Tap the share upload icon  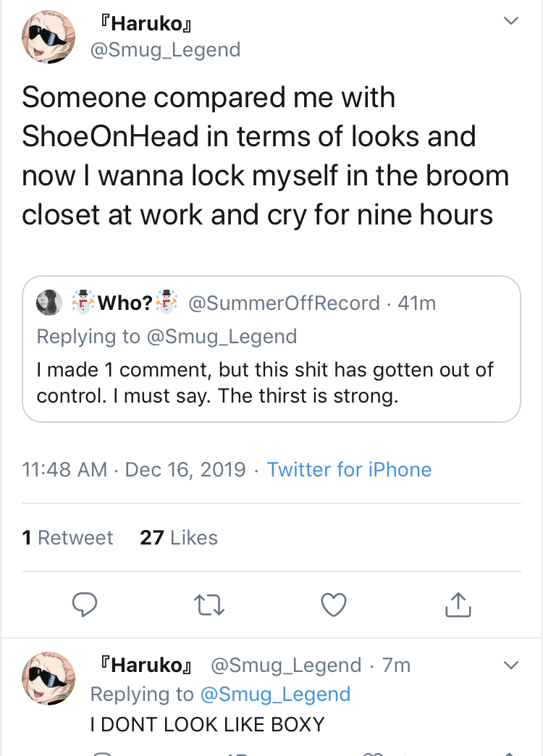[458, 604]
